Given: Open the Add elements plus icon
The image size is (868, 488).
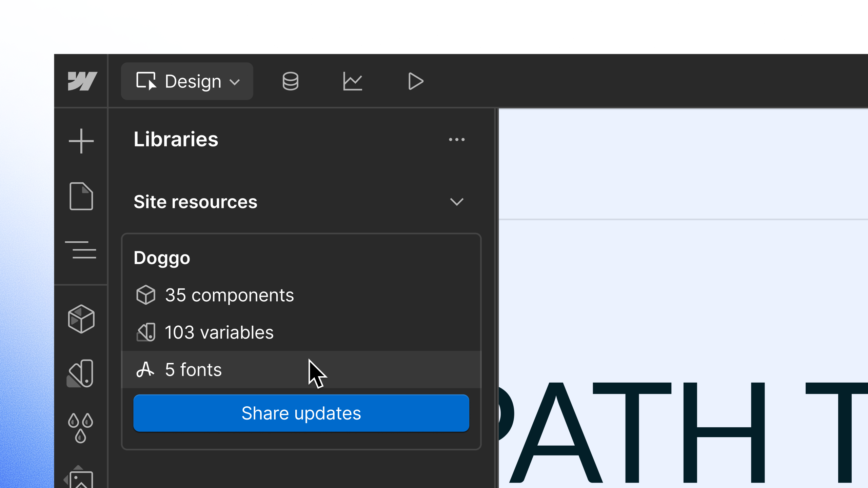Looking at the screenshot, I should click(81, 141).
